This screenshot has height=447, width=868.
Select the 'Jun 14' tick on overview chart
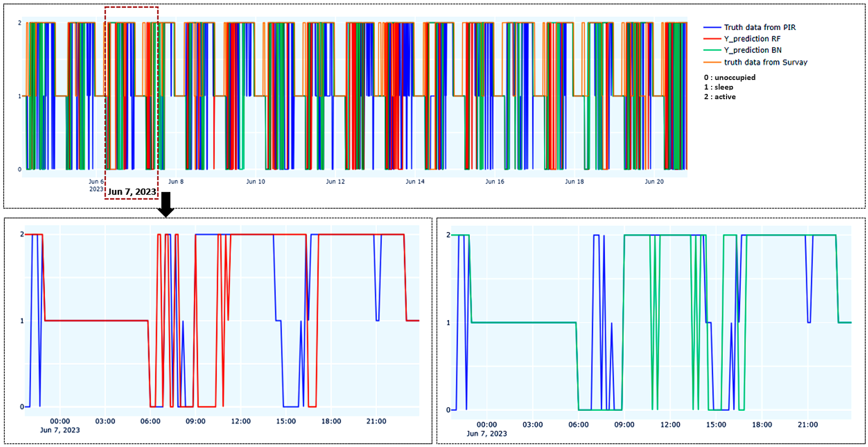[x=415, y=181]
